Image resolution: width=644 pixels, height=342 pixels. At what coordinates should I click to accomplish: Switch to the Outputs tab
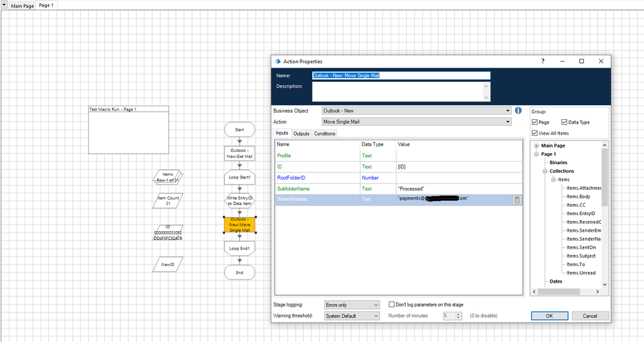coord(301,134)
